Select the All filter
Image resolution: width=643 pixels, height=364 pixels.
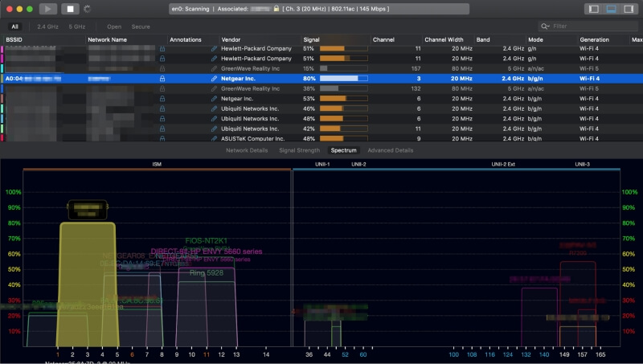click(x=14, y=27)
